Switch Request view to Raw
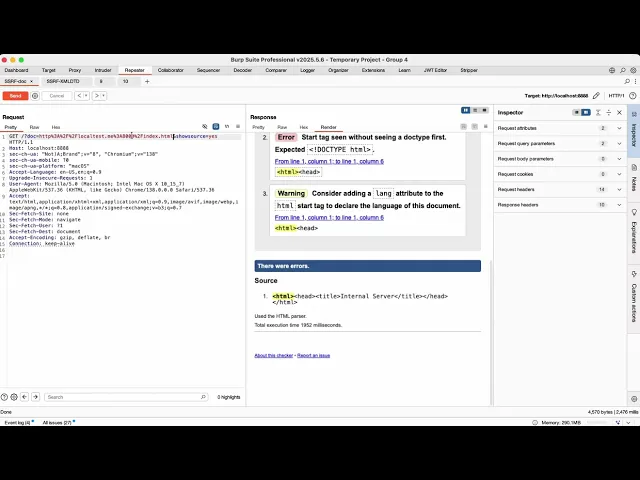640x480 pixels. click(x=34, y=127)
